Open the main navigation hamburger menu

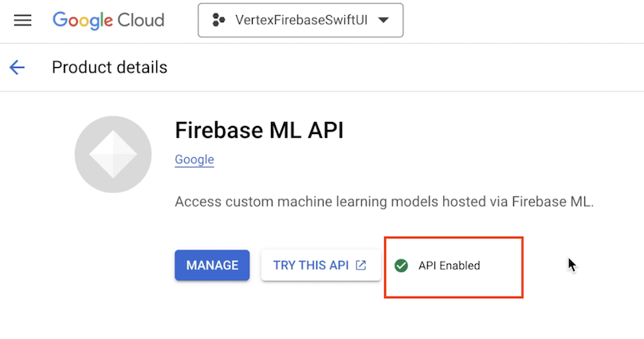[x=23, y=20]
